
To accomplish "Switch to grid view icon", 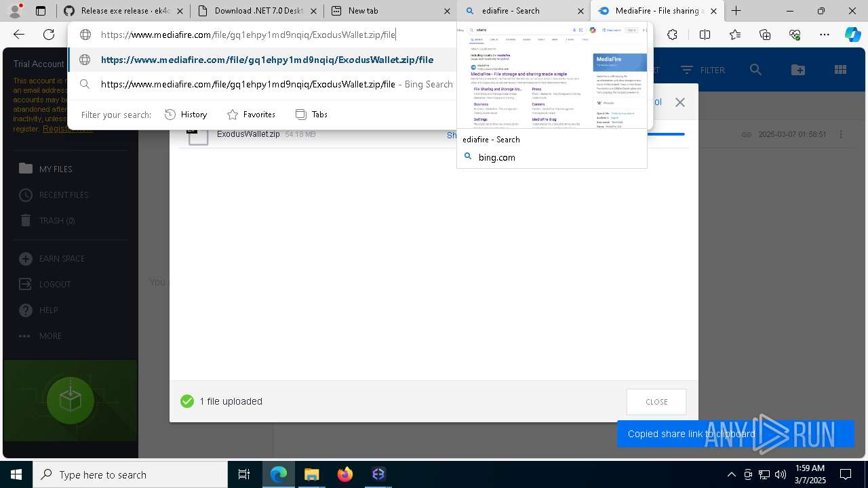I will (x=840, y=70).
